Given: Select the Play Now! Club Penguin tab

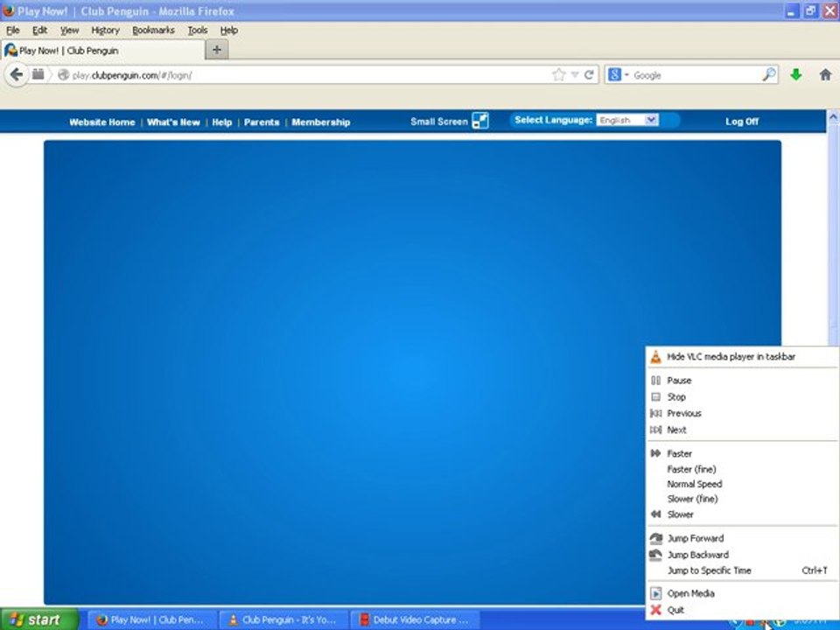Looking at the screenshot, I should coord(103,51).
